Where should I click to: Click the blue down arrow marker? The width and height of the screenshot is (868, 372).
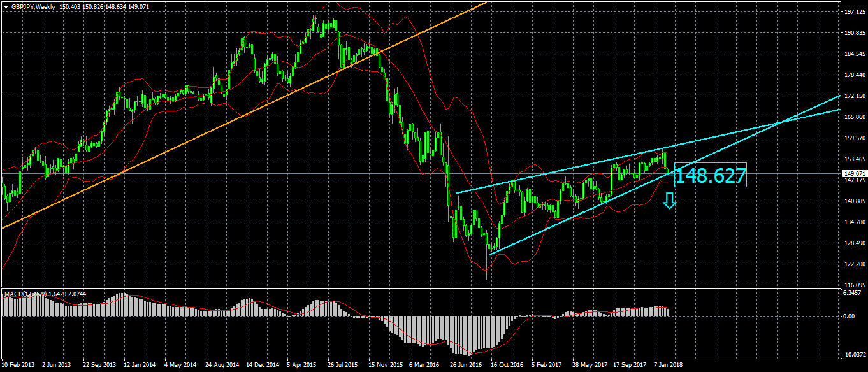(669, 201)
